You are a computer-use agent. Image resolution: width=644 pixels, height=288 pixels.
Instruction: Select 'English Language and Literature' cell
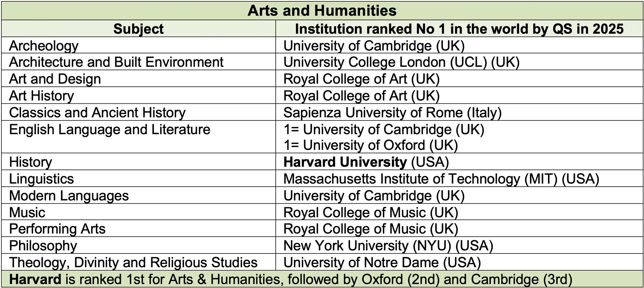click(x=110, y=129)
